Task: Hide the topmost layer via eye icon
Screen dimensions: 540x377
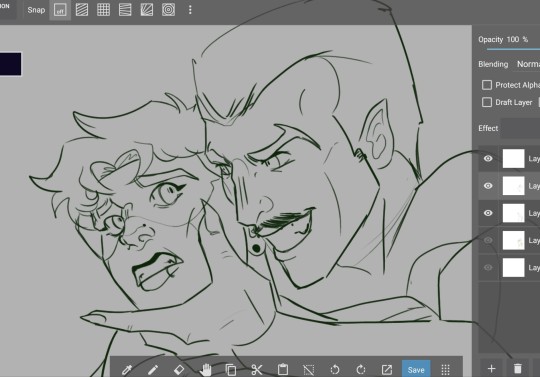Action: [x=488, y=158]
